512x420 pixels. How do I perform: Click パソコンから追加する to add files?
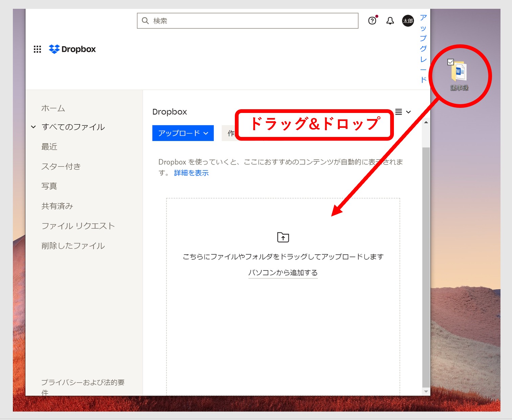point(283,273)
